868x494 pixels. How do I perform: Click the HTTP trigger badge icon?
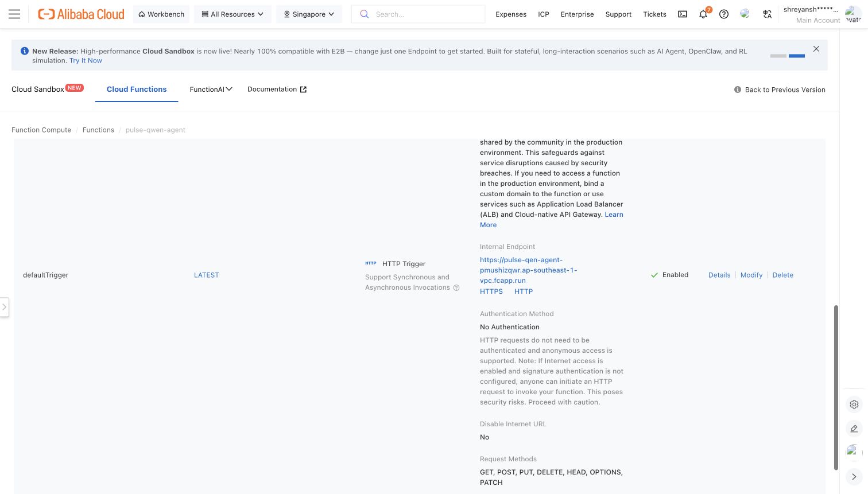coord(371,263)
